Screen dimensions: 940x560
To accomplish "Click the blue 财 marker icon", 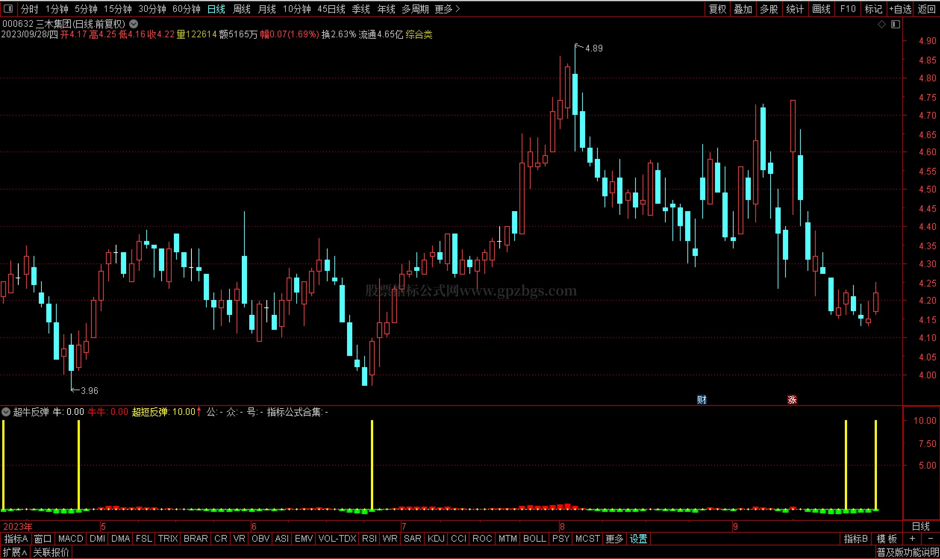I will pos(702,400).
